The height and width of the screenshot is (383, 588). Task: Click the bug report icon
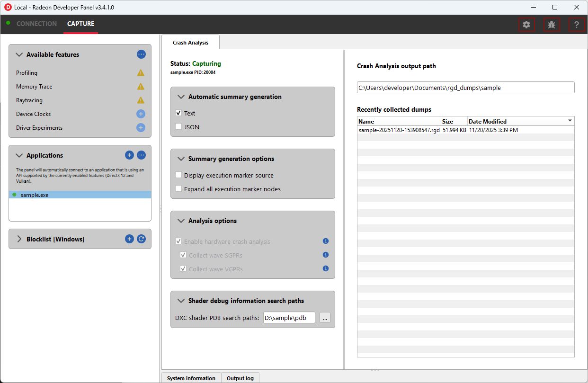coord(552,25)
